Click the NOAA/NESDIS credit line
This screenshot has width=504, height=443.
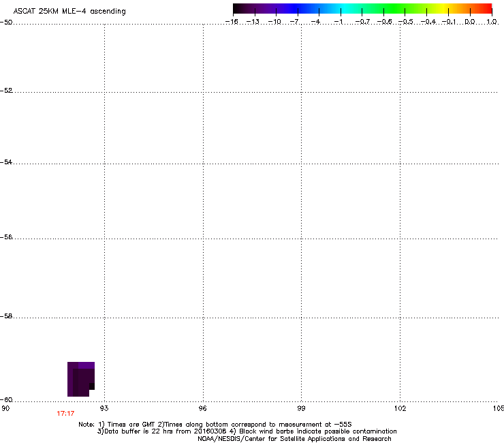click(x=294, y=439)
